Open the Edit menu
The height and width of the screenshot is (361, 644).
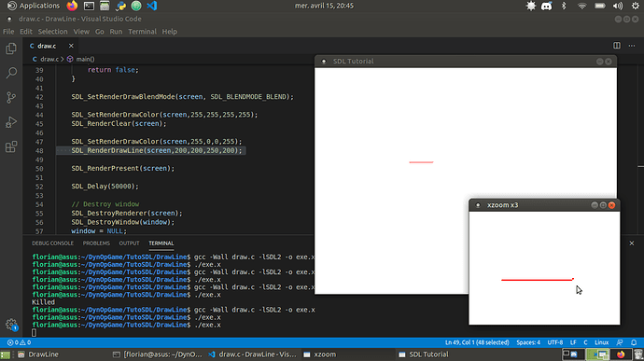pyautogui.click(x=25, y=32)
